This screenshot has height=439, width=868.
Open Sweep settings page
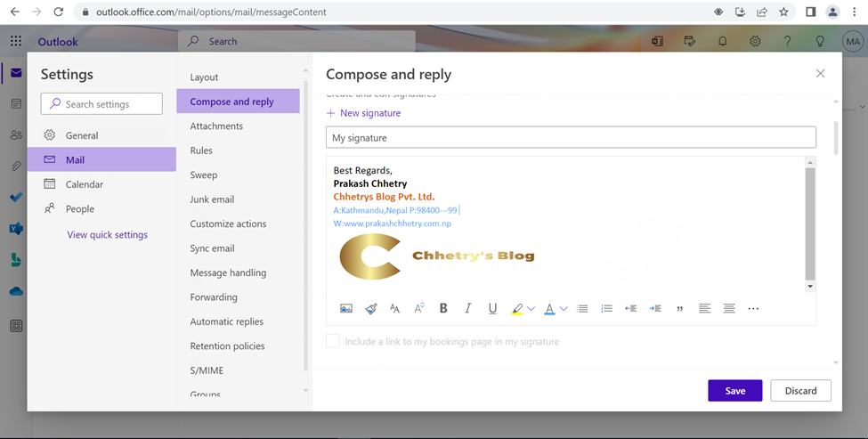tap(238, 175)
